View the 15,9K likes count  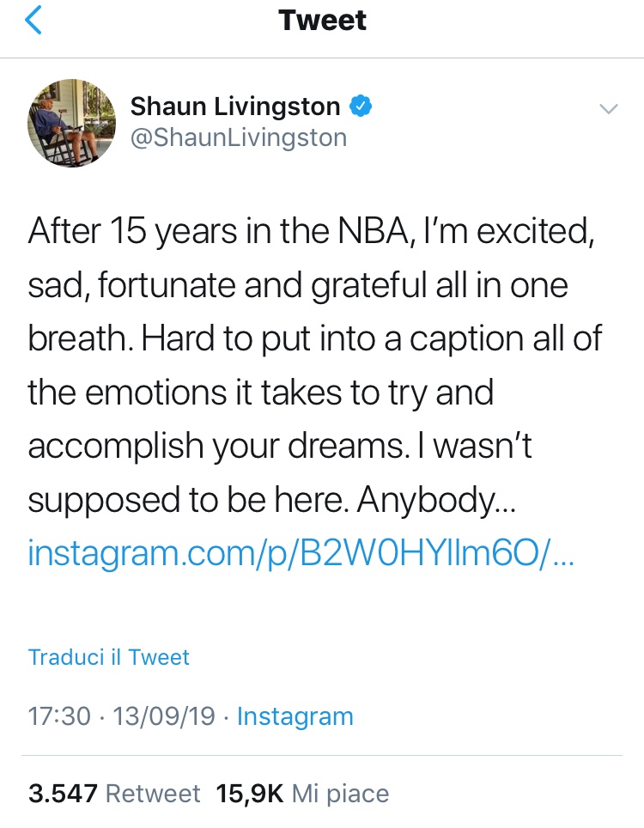coord(250,793)
